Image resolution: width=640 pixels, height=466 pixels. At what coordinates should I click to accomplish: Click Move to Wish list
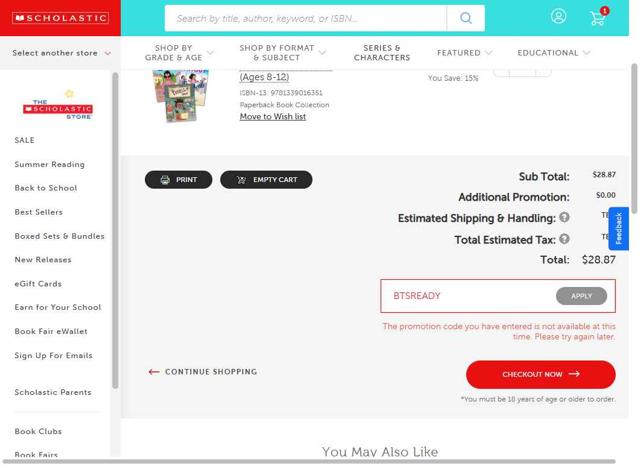(x=273, y=117)
